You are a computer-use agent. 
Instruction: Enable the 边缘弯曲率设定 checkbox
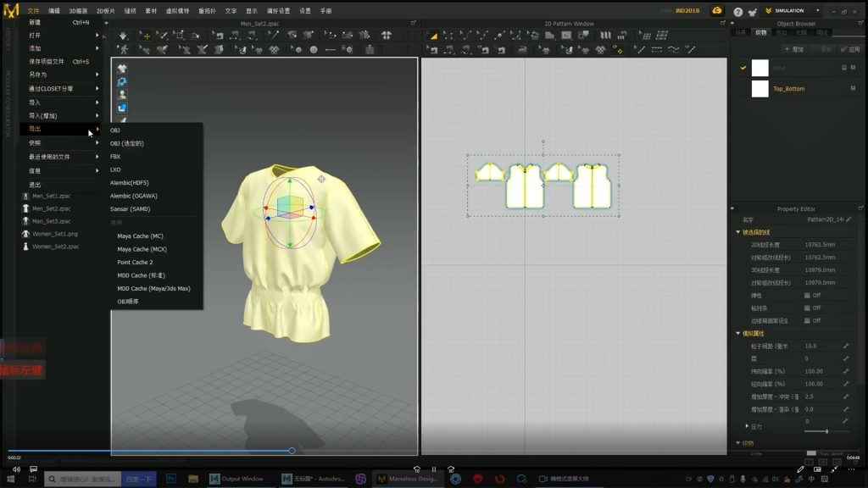point(807,321)
